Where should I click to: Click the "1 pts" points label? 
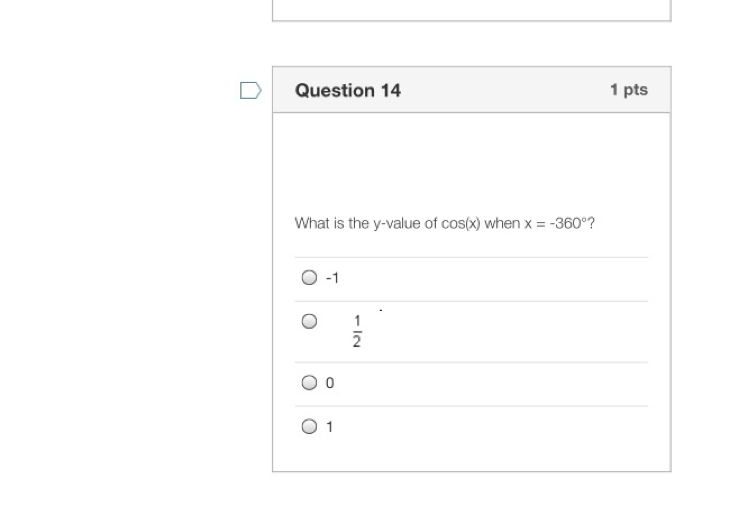tap(629, 90)
